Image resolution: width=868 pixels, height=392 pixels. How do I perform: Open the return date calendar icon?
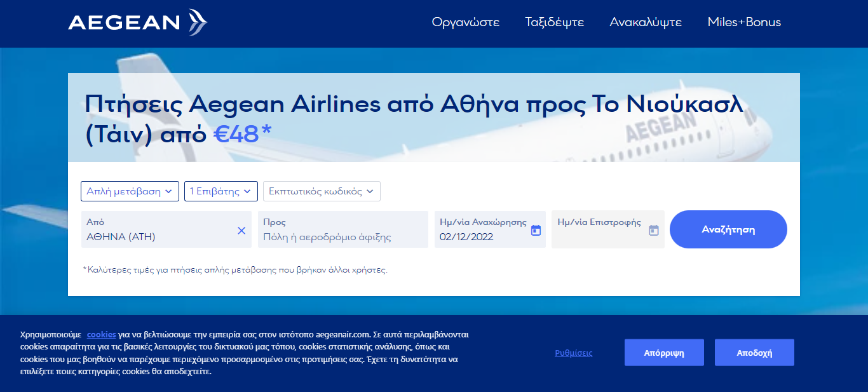pos(654,230)
